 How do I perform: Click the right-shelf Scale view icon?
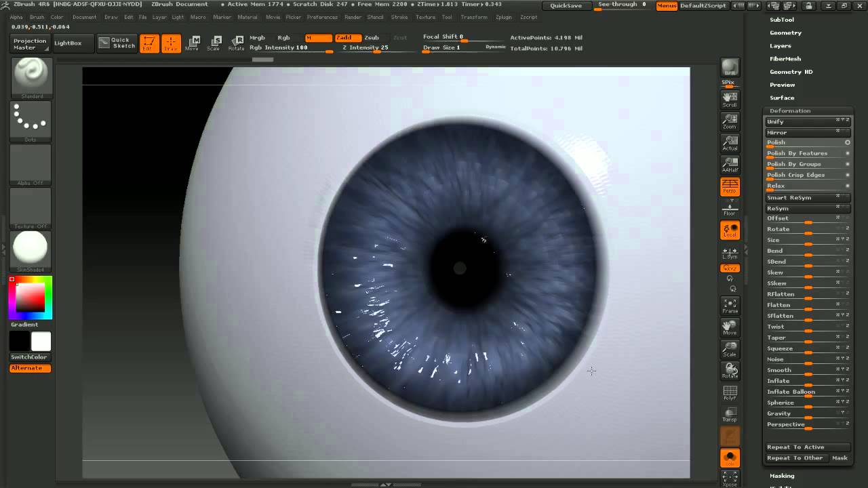pyautogui.click(x=730, y=349)
